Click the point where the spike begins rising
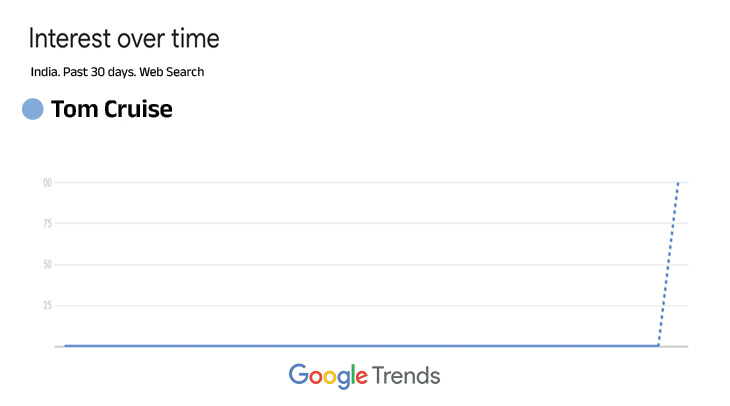This screenshot has width=730, height=406. click(658, 346)
